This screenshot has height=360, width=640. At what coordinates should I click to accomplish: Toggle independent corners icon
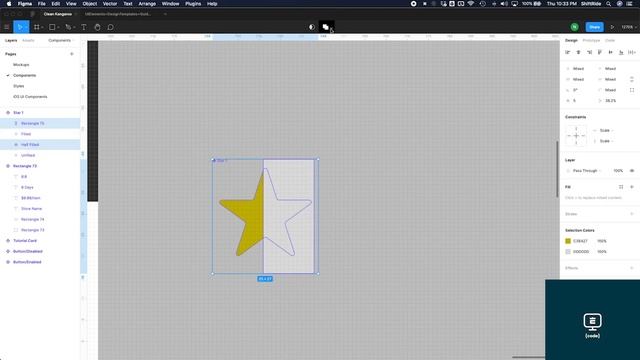tap(632, 90)
